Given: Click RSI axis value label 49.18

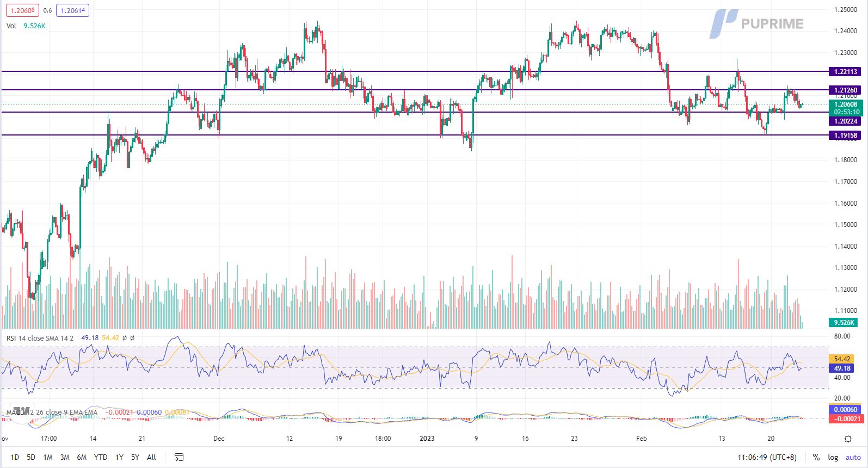Looking at the screenshot, I should click(841, 368).
